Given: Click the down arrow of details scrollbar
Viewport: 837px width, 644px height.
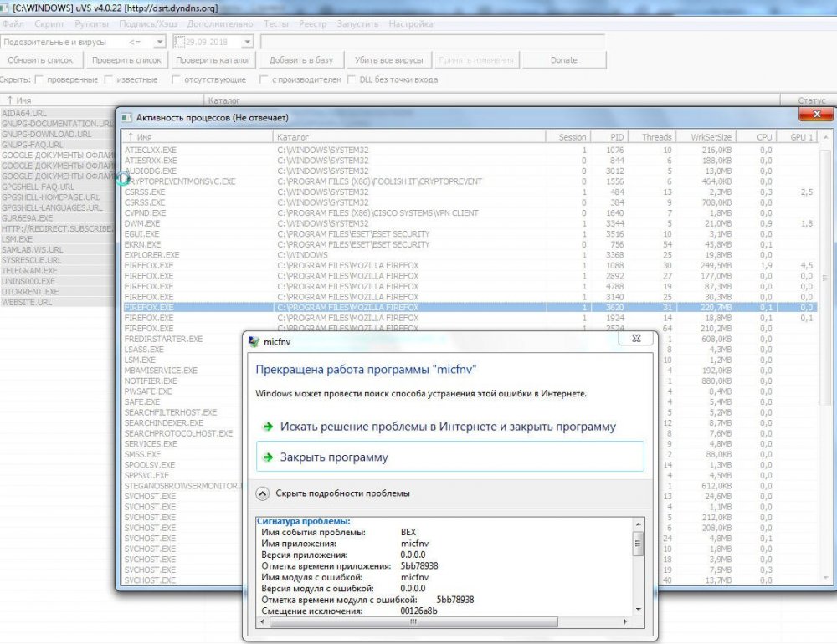Looking at the screenshot, I should (x=638, y=608).
